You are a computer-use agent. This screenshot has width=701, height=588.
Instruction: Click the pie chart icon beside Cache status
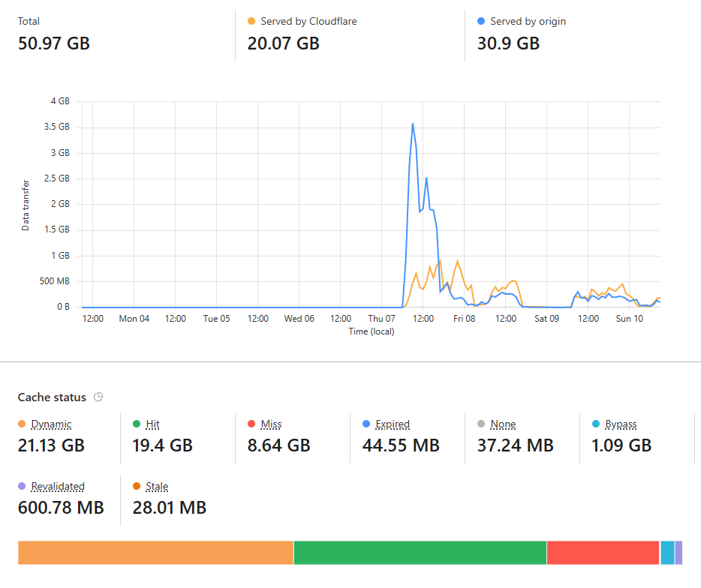coord(98,397)
